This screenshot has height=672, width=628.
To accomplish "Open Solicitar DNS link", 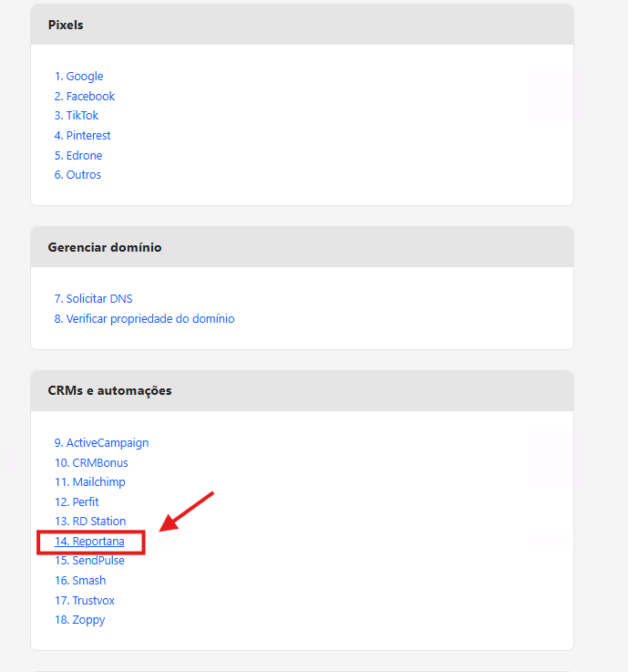I will [93, 299].
